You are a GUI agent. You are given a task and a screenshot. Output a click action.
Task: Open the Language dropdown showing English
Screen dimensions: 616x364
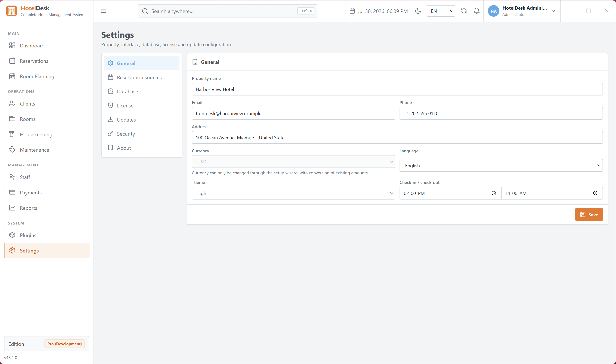(501, 165)
